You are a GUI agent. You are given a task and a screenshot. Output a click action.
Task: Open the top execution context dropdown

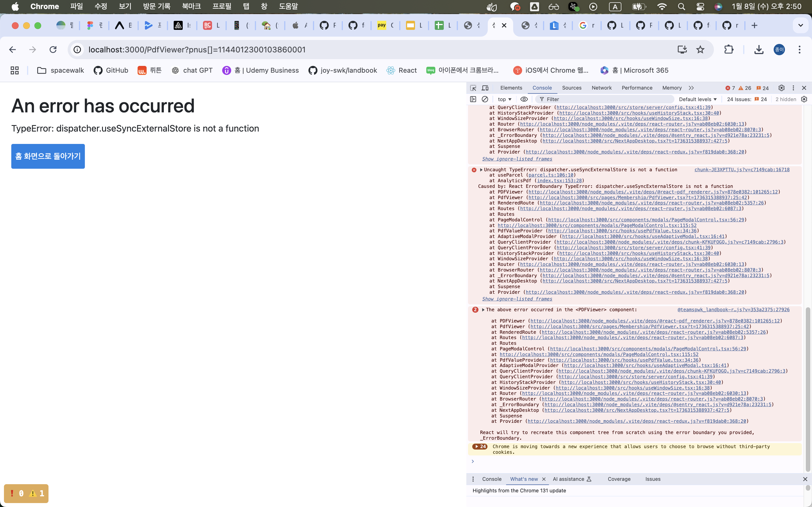504,99
